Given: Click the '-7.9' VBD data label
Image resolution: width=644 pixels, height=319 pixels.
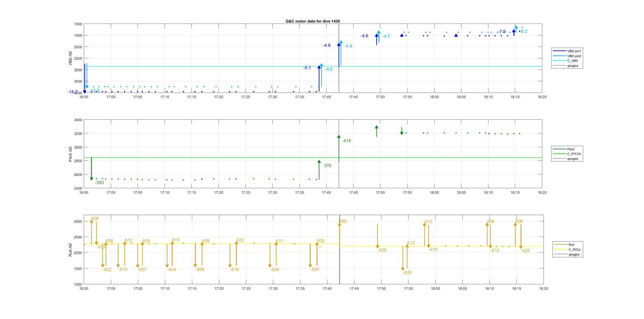Looking at the screenshot, I should tap(501, 32).
